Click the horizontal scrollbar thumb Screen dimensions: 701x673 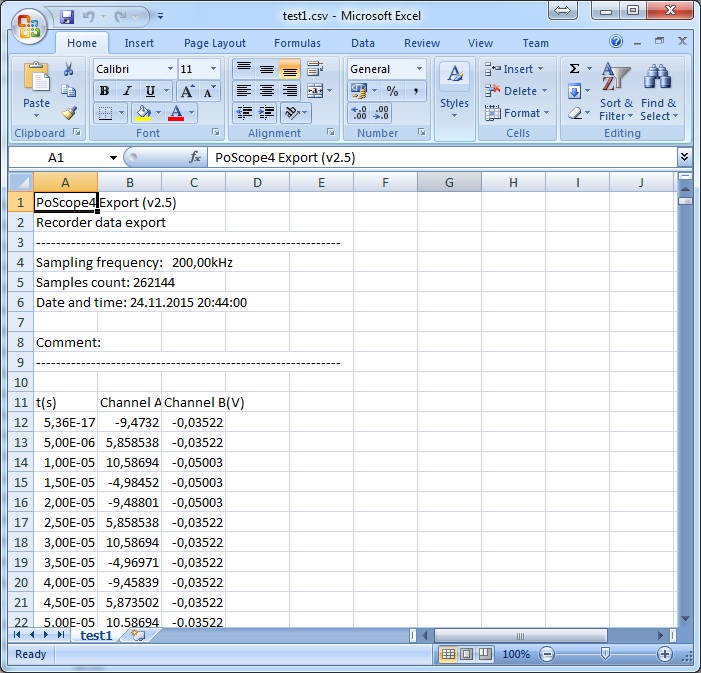pyautogui.click(x=521, y=635)
